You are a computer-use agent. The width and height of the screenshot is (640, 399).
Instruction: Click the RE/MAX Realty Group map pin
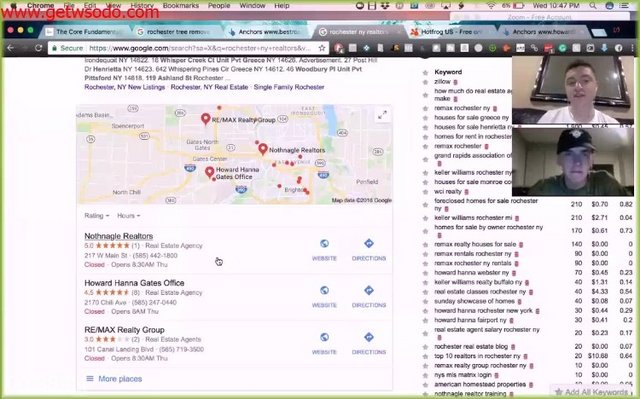point(206,119)
